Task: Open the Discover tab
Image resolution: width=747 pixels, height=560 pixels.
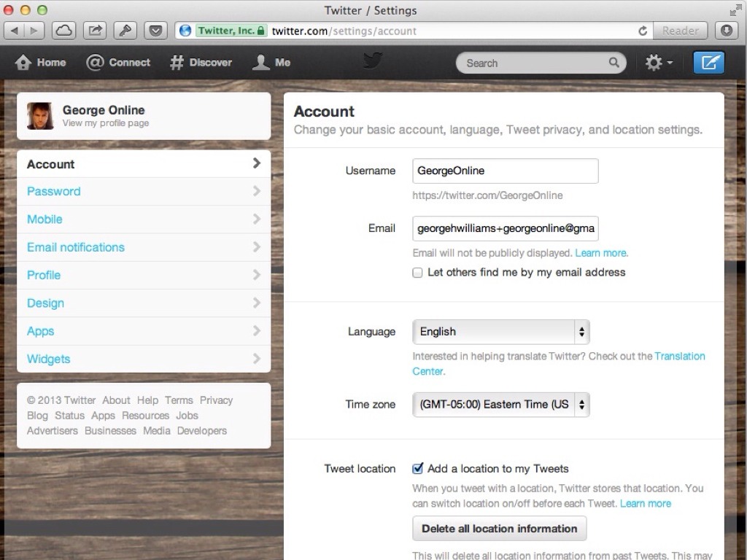Action: [201, 63]
